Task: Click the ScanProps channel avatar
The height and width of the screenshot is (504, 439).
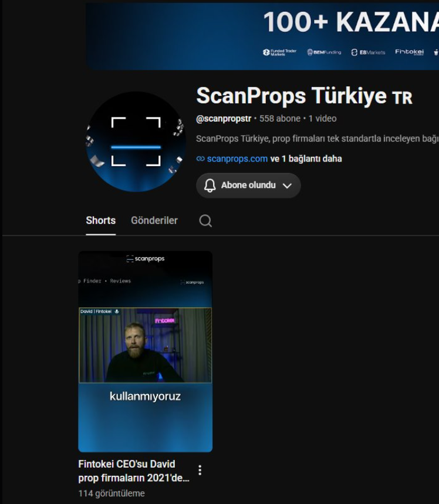Action: 136,142
